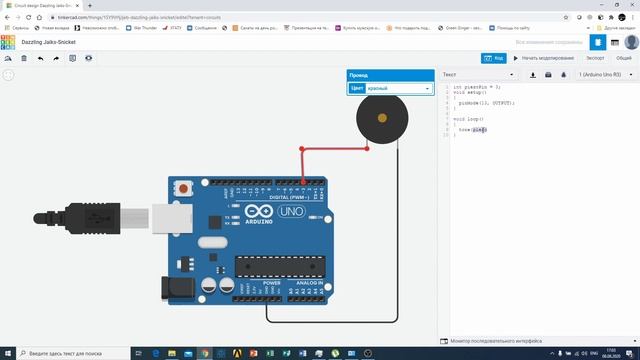640x360 pixels.
Task: Switch to circuit view blue icon
Action: pyautogui.click(x=598, y=42)
